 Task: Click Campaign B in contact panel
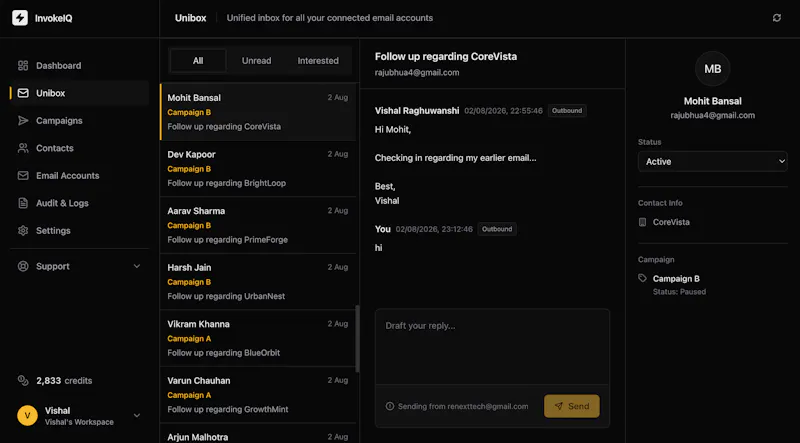tap(676, 279)
